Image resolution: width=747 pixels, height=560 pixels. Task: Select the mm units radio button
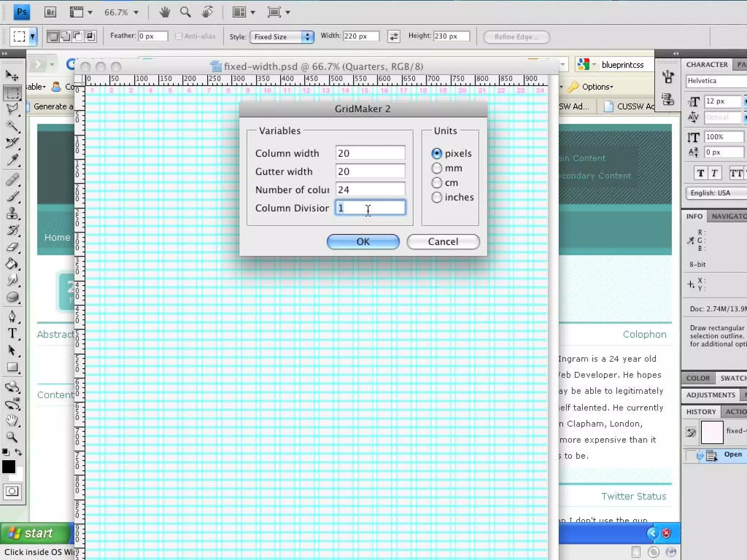point(437,168)
